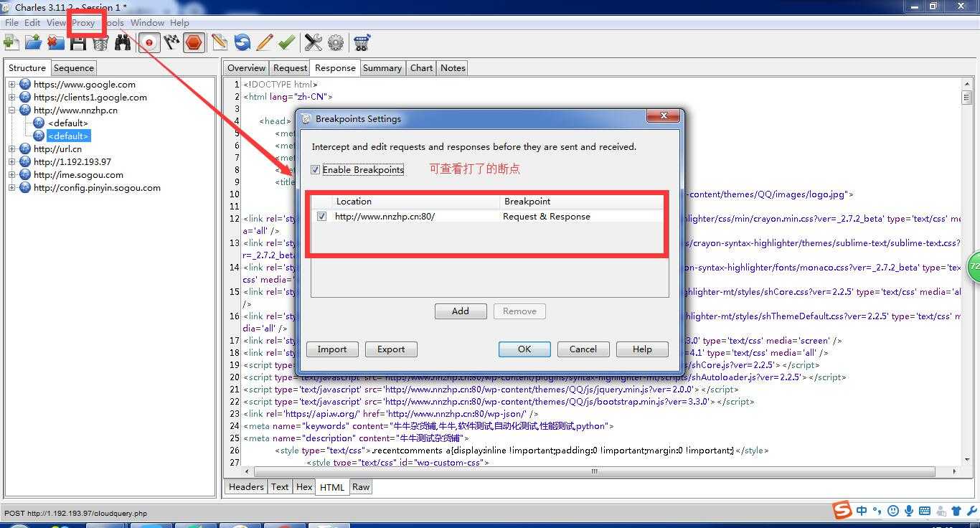
Task: Click the Close Session red-X folder icon
Action: tap(55, 43)
